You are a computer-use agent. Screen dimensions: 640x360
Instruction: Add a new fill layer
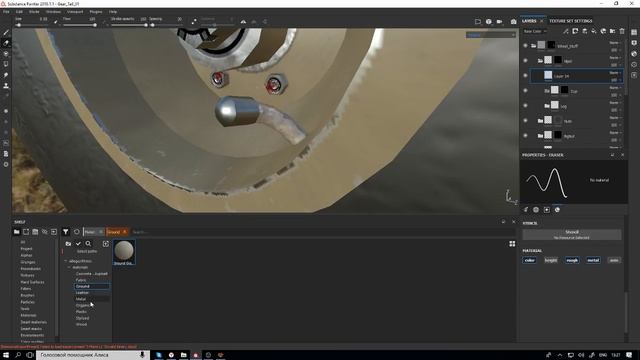pos(594,31)
